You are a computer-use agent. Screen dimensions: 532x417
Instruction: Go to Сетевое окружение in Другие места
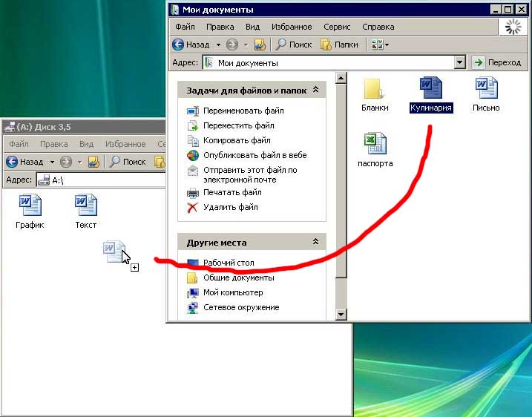pos(241,307)
